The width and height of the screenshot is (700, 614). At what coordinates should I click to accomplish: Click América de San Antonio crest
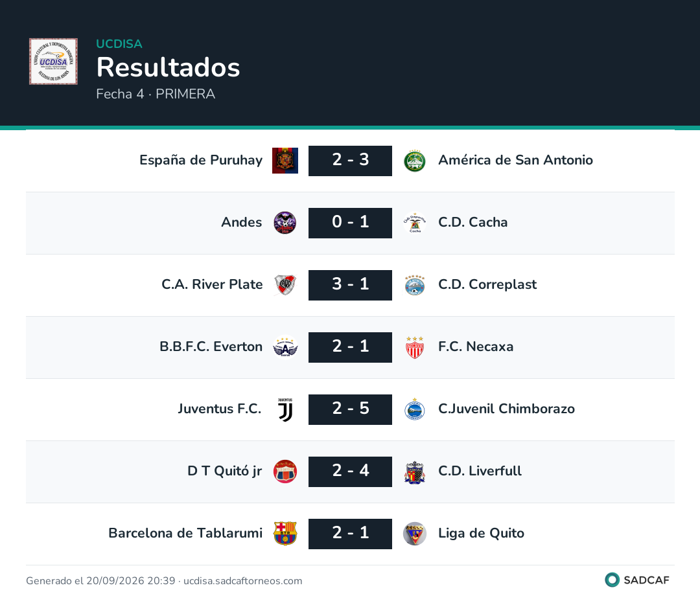pyautogui.click(x=415, y=161)
